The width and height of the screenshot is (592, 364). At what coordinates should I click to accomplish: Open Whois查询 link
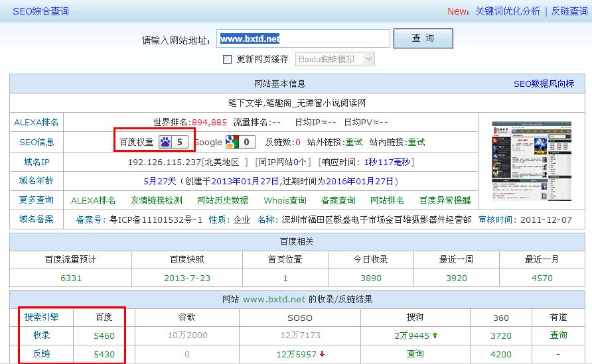tap(285, 200)
